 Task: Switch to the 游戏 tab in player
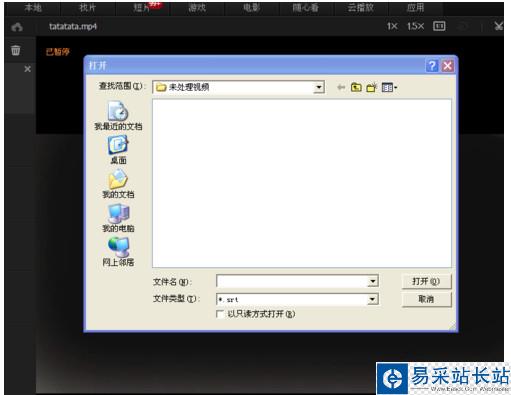[197, 8]
